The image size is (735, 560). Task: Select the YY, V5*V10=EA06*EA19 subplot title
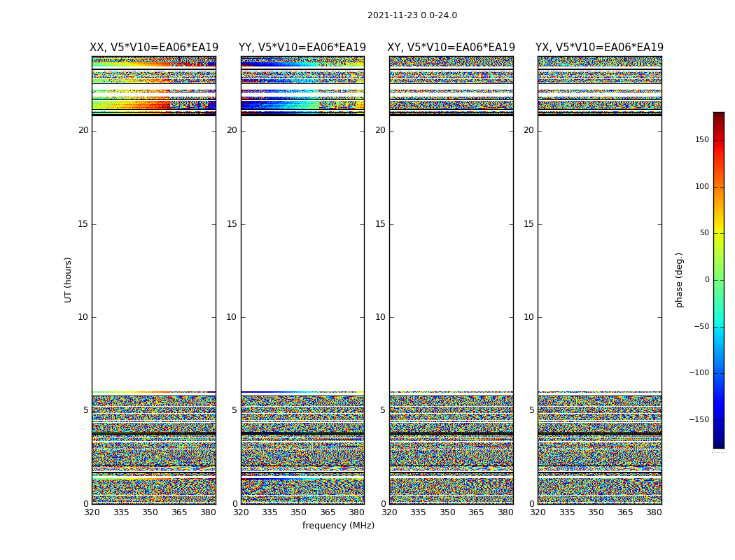302,48
